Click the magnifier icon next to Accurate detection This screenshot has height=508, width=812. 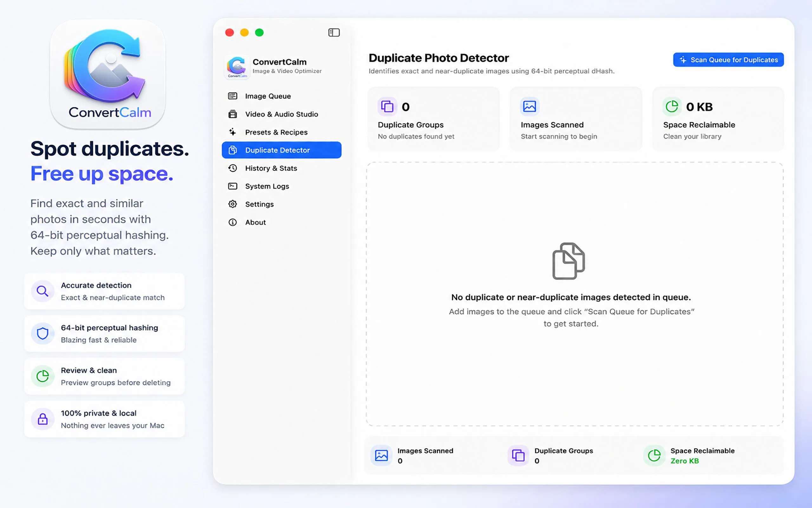coord(43,291)
